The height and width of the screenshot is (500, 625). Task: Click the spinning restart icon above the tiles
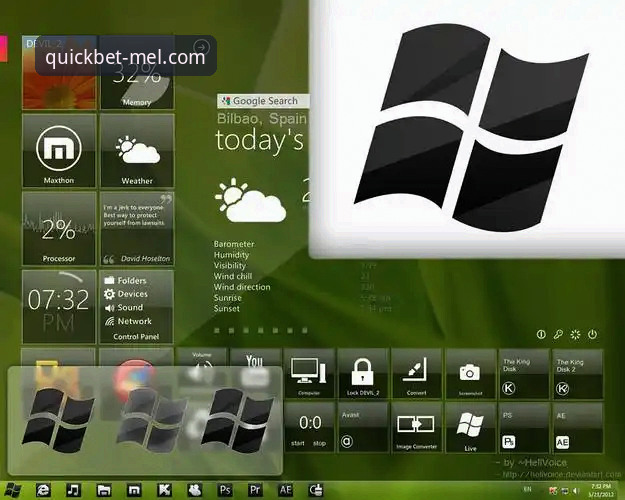pyautogui.click(x=575, y=335)
